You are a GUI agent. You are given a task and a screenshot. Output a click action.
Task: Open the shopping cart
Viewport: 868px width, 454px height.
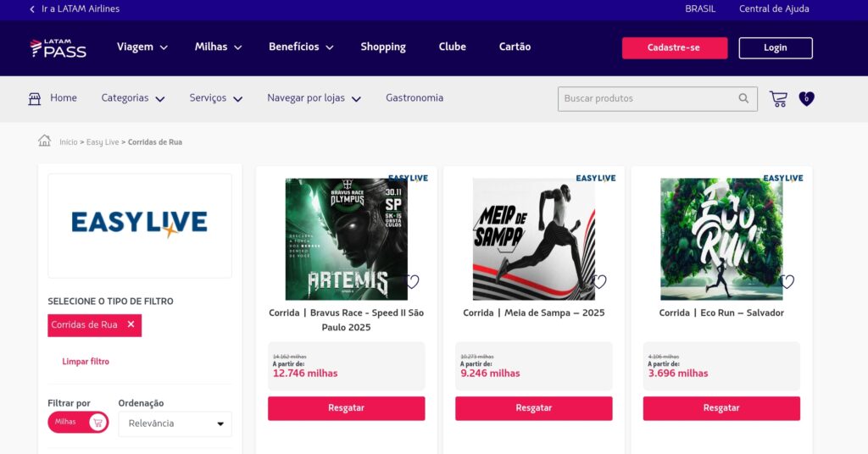[778, 99]
